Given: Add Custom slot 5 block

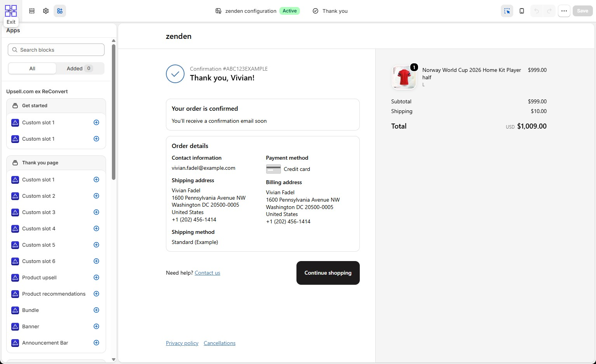Looking at the screenshot, I should 96,245.
